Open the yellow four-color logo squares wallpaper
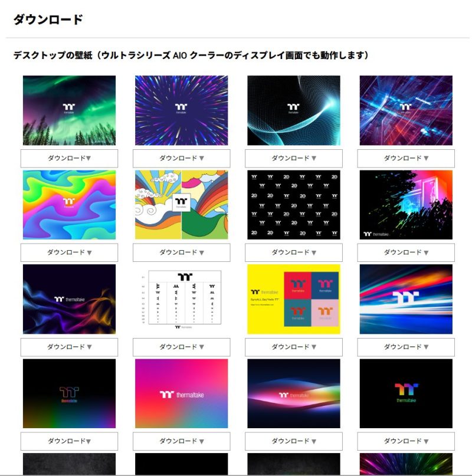 tap(294, 299)
